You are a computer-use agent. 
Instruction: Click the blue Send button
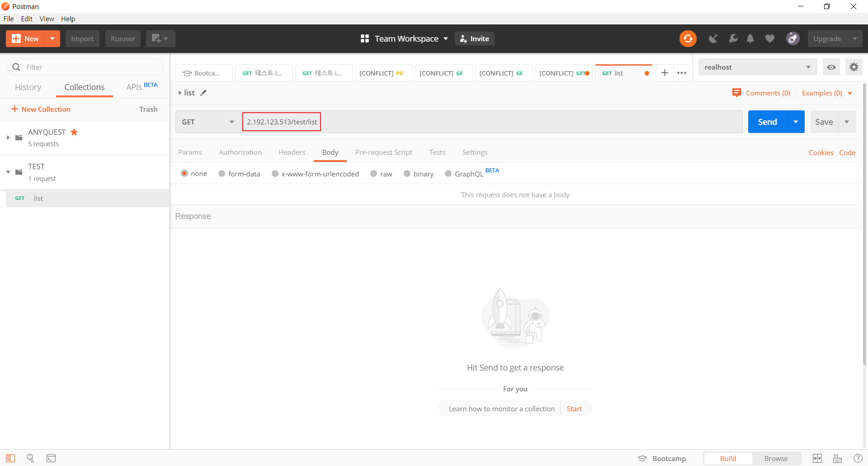[768, 122]
